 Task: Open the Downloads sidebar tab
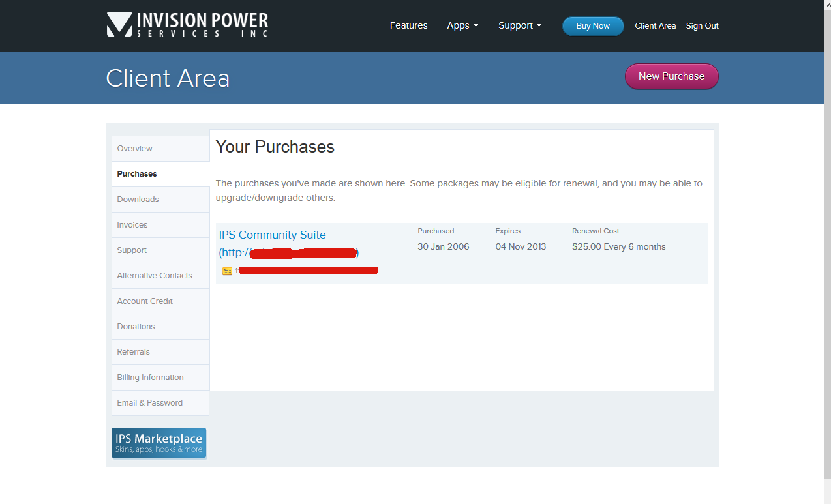[160, 200]
